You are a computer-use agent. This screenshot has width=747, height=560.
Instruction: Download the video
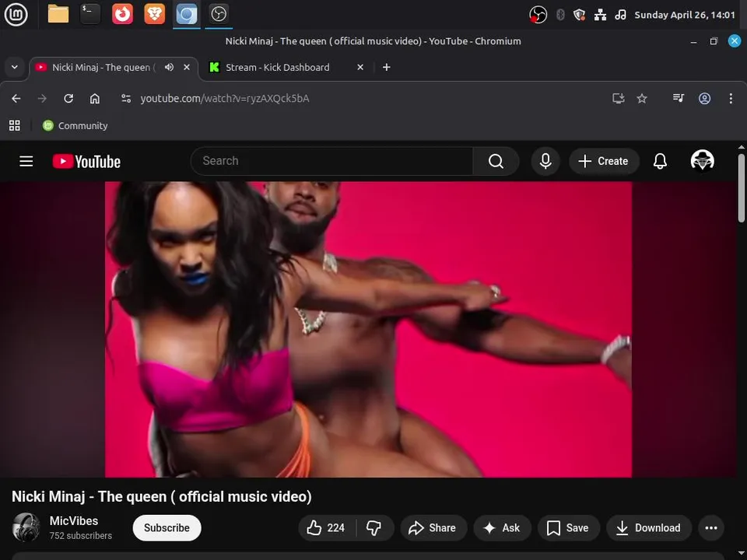(648, 527)
